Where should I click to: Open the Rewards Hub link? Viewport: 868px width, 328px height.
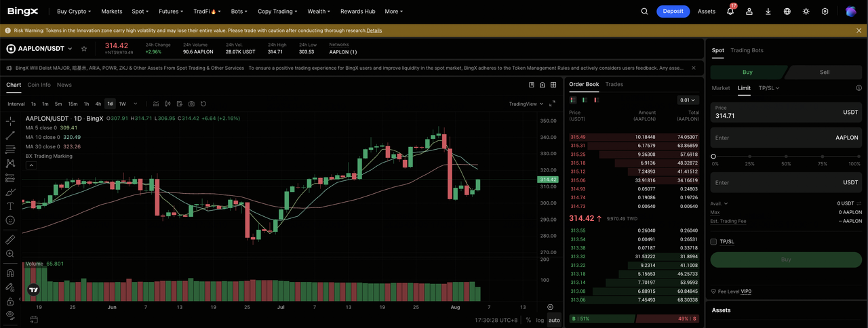(357, 12)
